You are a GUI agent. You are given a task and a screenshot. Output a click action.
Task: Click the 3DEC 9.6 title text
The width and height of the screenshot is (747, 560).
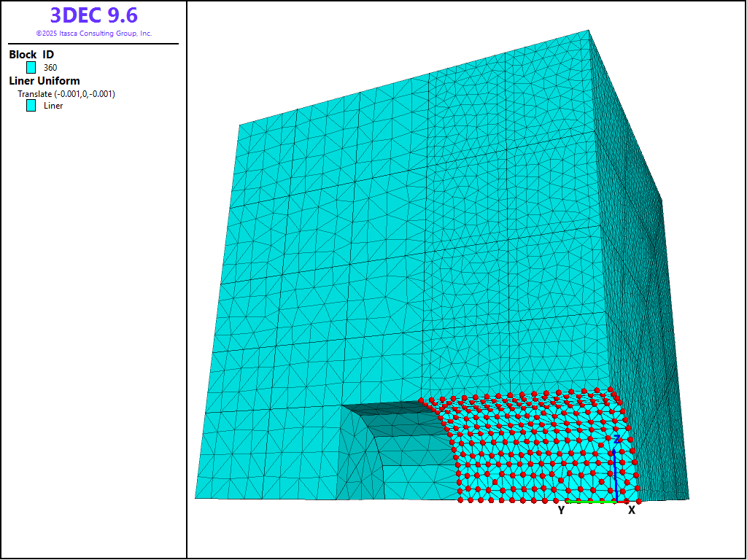point(93,15)
